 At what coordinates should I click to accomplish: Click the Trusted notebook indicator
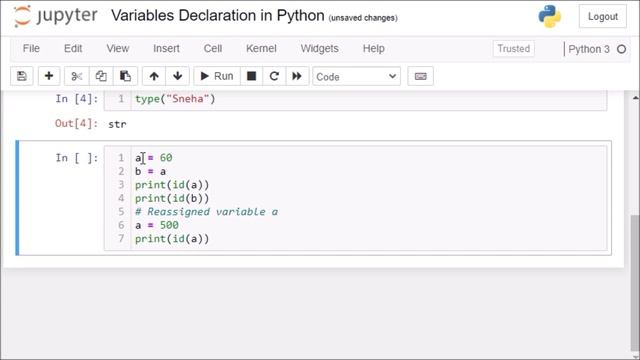coord(513,49)
